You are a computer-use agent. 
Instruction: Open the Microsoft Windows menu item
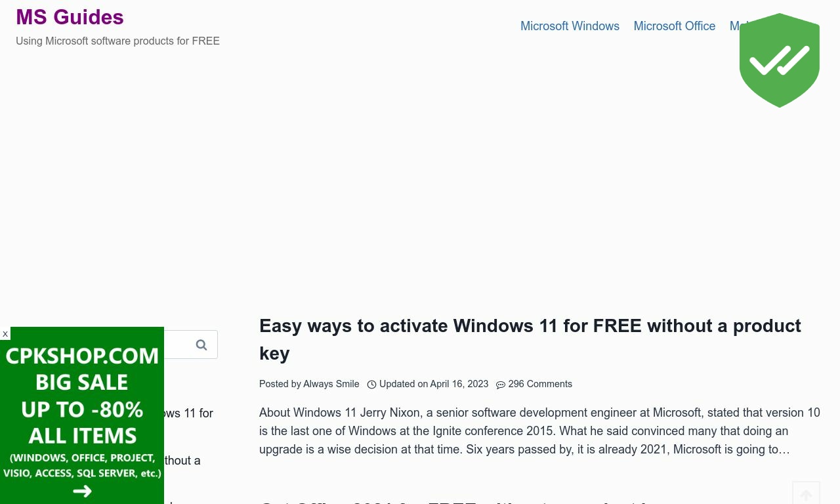click(570, 26)
